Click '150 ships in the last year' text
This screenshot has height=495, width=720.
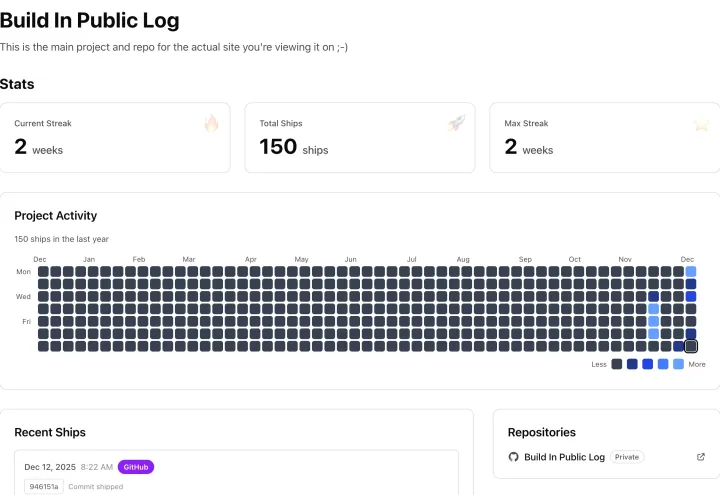(62, 239)
